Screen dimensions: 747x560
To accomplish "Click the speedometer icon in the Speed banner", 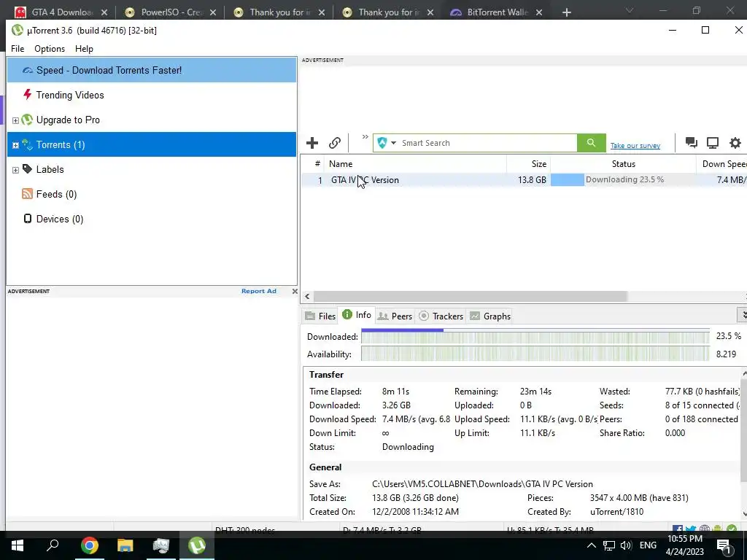I will (28, 71).
